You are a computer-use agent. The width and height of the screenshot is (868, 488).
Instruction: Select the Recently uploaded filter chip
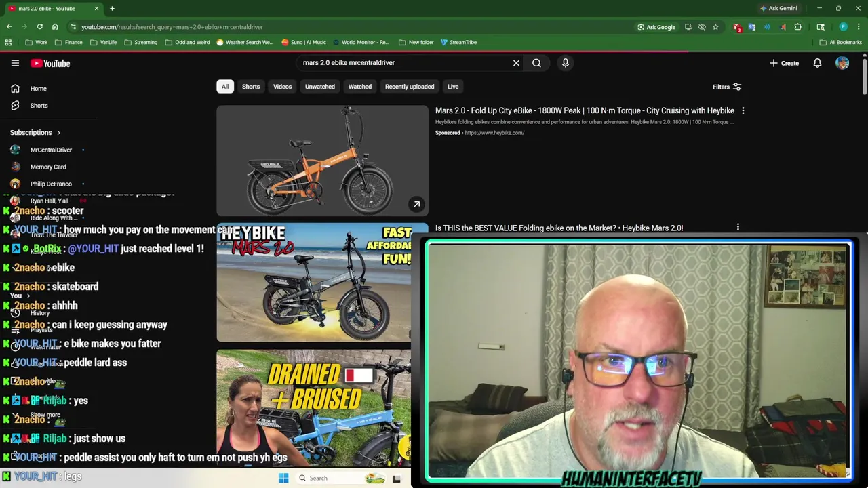(410, 87)
